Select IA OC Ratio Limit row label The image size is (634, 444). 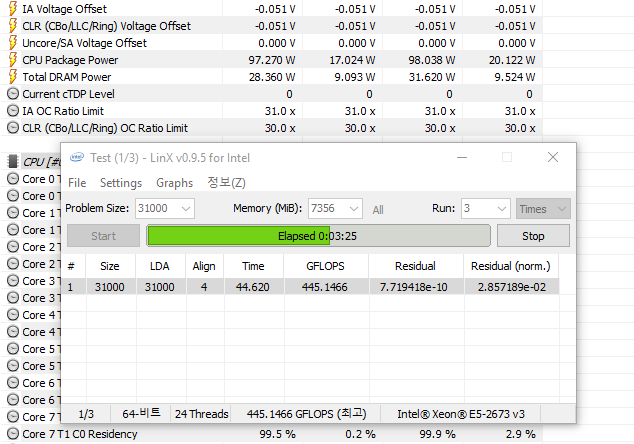[x=63, y=111]
